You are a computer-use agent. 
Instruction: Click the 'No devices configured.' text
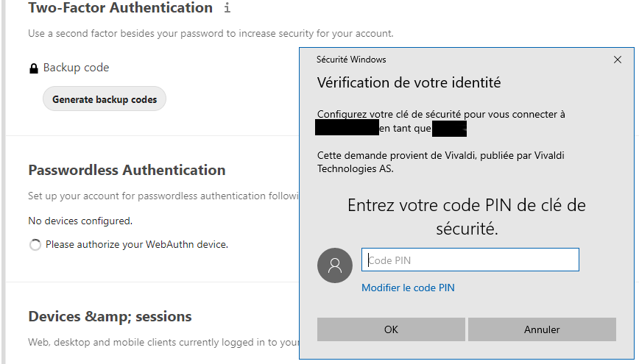[80, 221]
